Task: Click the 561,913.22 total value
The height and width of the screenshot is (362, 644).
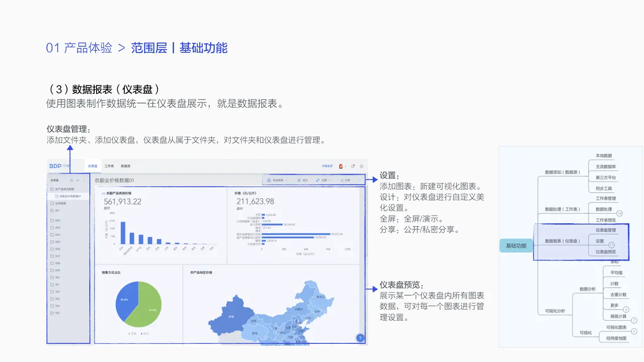Action: (x=123, y=201)
